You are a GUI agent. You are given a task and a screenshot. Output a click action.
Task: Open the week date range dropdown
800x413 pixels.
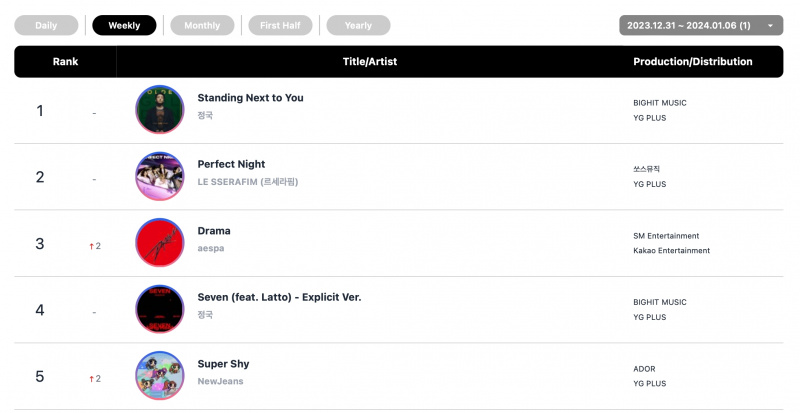701,26
